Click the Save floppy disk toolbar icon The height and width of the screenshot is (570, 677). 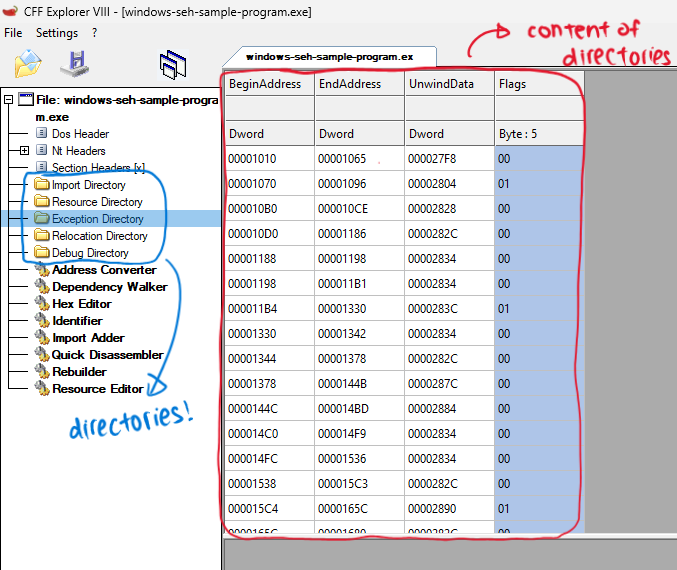pos(74,65)
